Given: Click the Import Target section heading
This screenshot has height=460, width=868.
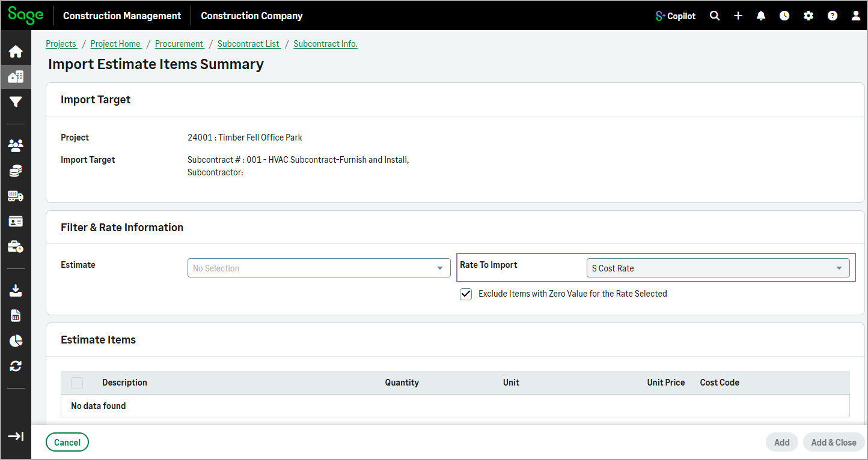Looking at the screenshot, I should point(96,100).
